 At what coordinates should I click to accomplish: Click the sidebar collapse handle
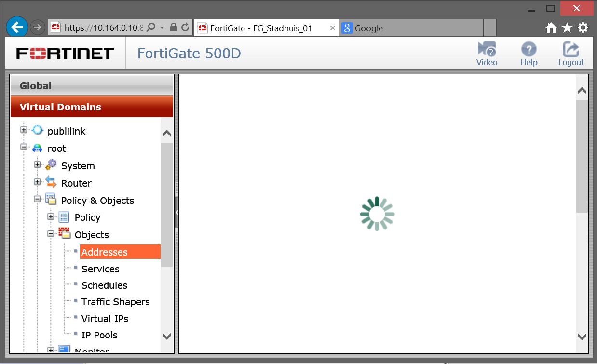tap(176, 213)
